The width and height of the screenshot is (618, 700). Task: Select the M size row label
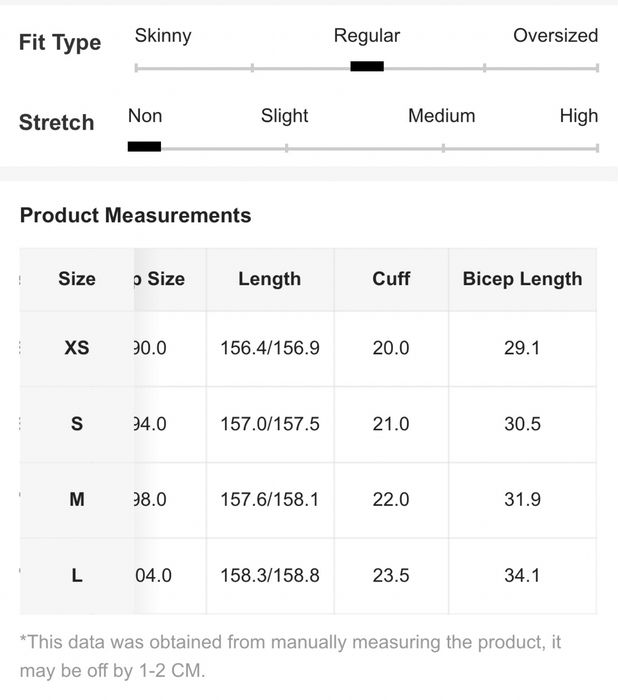click(77, 499)
